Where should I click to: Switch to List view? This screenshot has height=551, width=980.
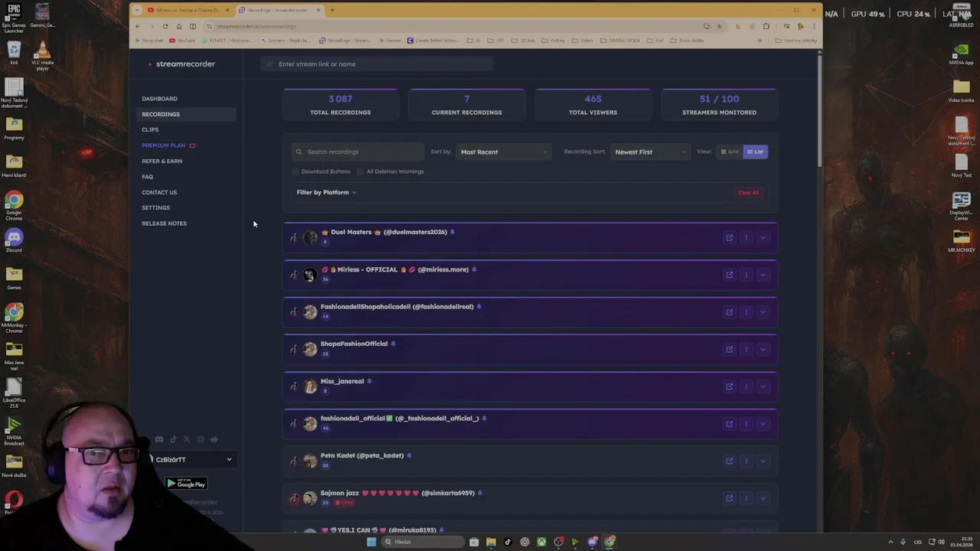point(756,152)
